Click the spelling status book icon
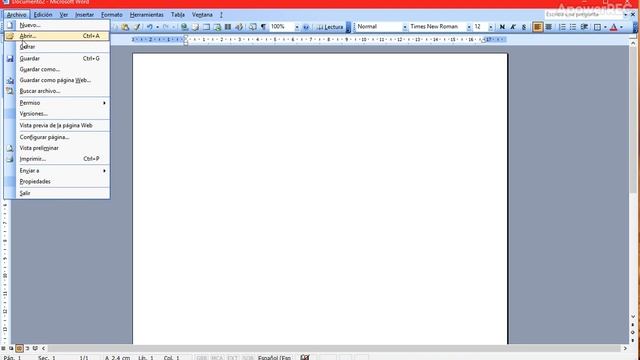The width and height of the screenshot is (640, 360). (305, 357)
